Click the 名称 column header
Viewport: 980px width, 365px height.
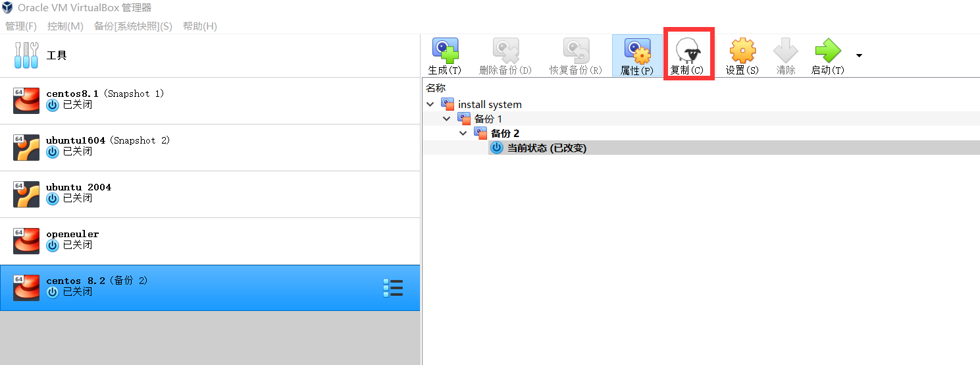point(436,88)
